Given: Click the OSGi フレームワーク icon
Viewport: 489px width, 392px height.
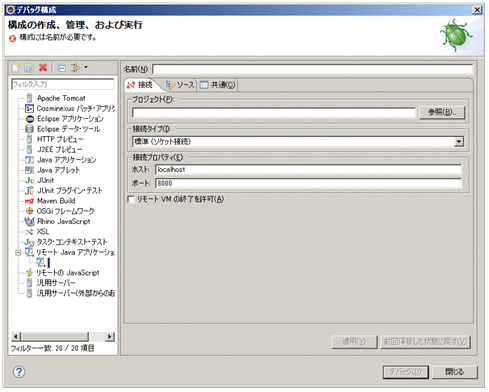Looking at the screenshot, I should point(30,211).
